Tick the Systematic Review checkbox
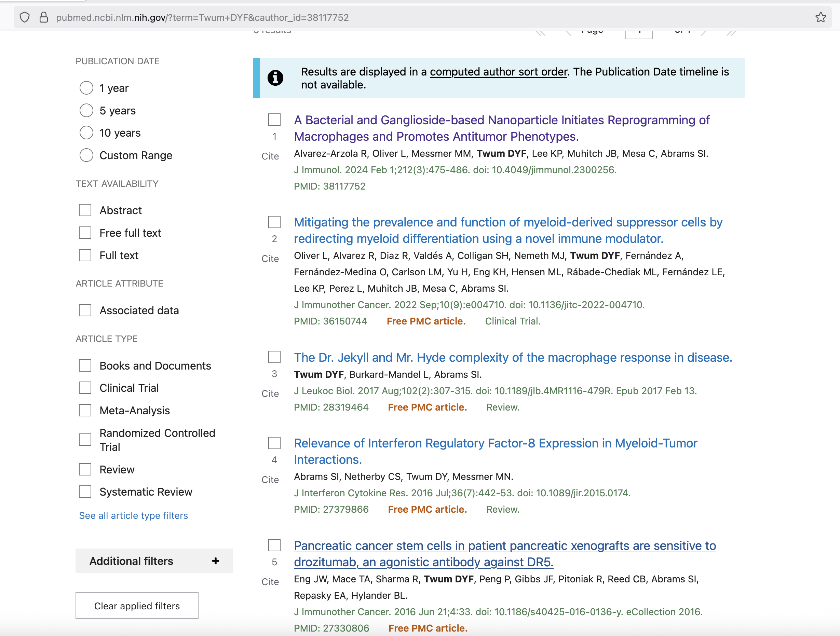840x636 pixels. (x=85, y=492)
